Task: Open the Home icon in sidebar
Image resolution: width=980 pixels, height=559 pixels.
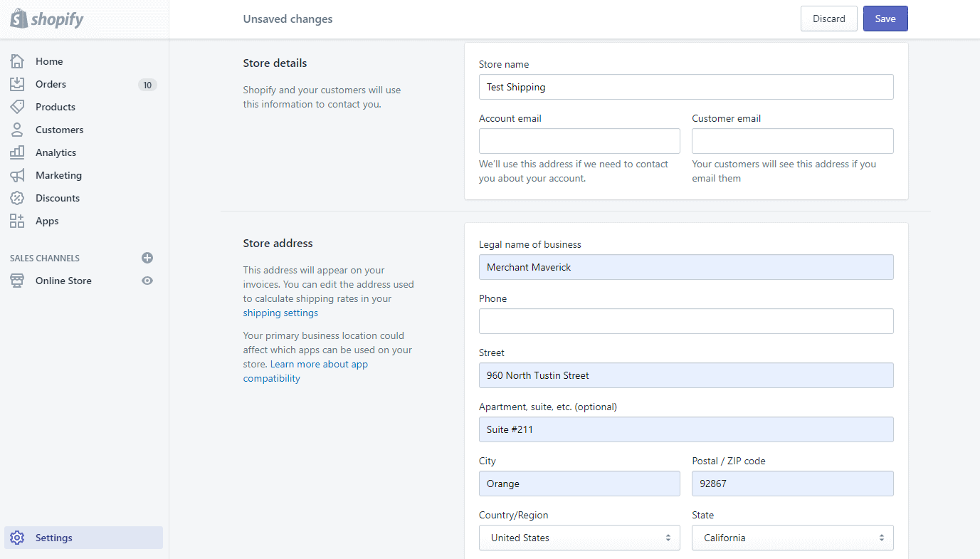Action: point(17,61)
